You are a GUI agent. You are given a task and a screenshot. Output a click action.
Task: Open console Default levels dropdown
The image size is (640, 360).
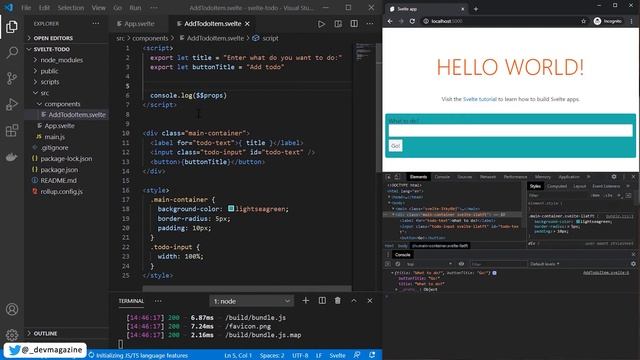click(x=545, y=264)
